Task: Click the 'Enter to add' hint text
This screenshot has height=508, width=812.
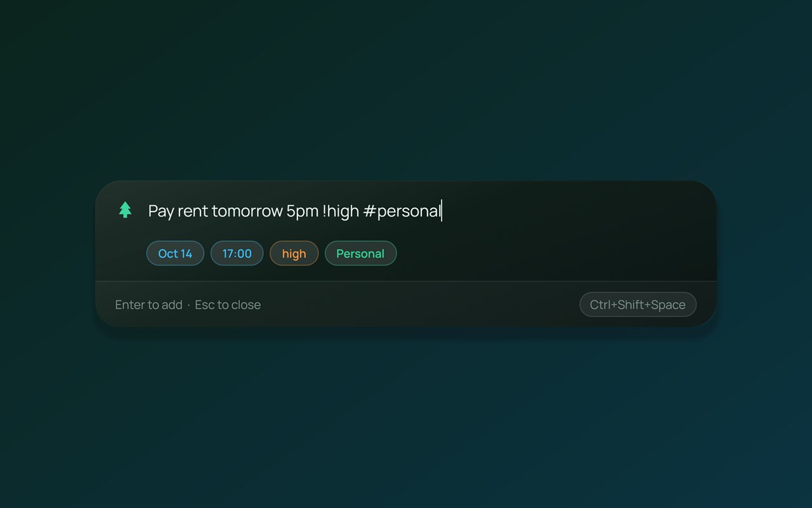Action: pos(148,305)
